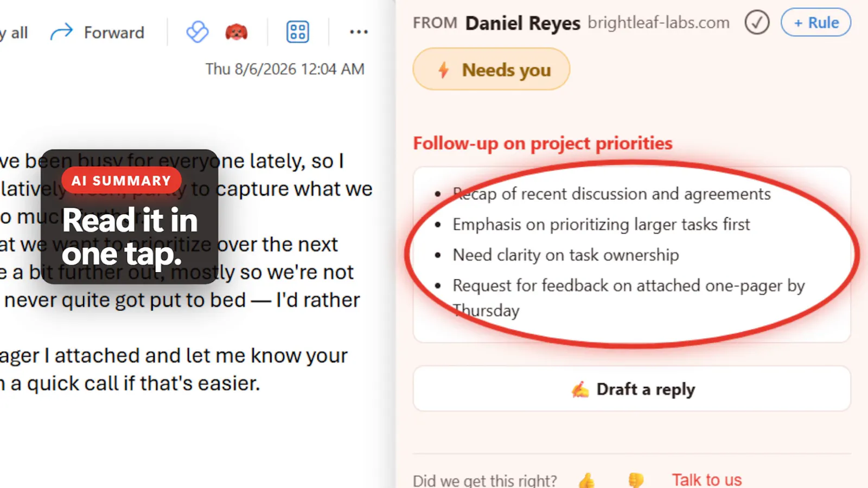
Task: Click the writing hand emoji icon
Action: click(580, 389)
